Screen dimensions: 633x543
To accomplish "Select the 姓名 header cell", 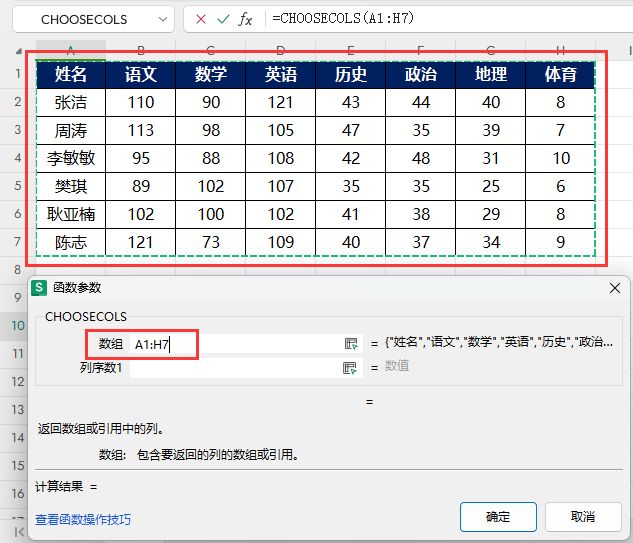I will [x=71, y=74].
